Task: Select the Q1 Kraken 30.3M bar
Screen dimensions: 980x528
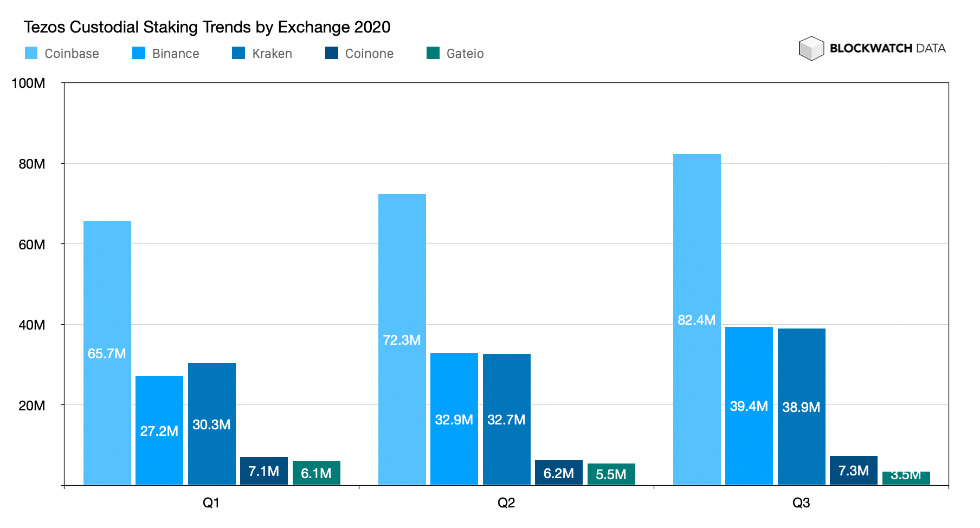Action: coord(212,424)
